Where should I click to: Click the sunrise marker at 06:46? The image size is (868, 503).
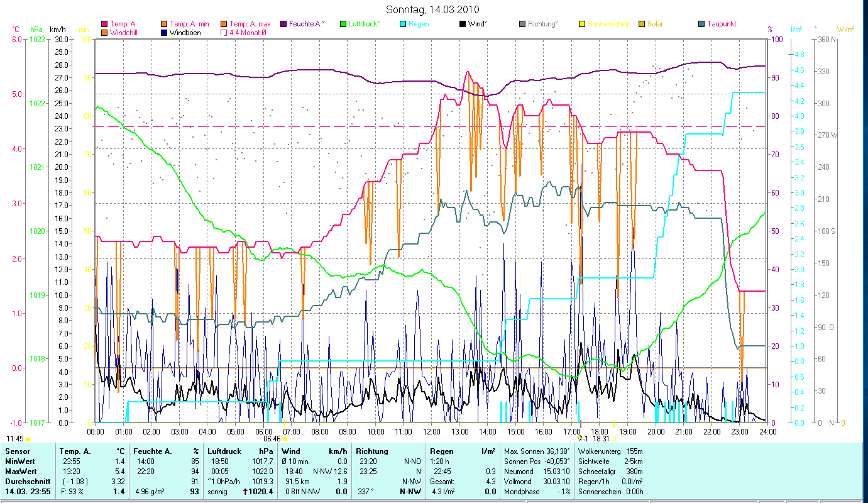285,438
